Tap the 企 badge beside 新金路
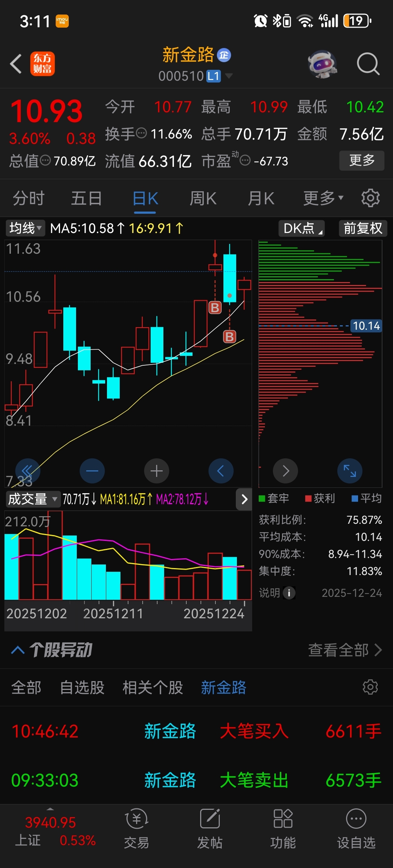Viewport: 393px width, 868px height. (x=224, y=55)
